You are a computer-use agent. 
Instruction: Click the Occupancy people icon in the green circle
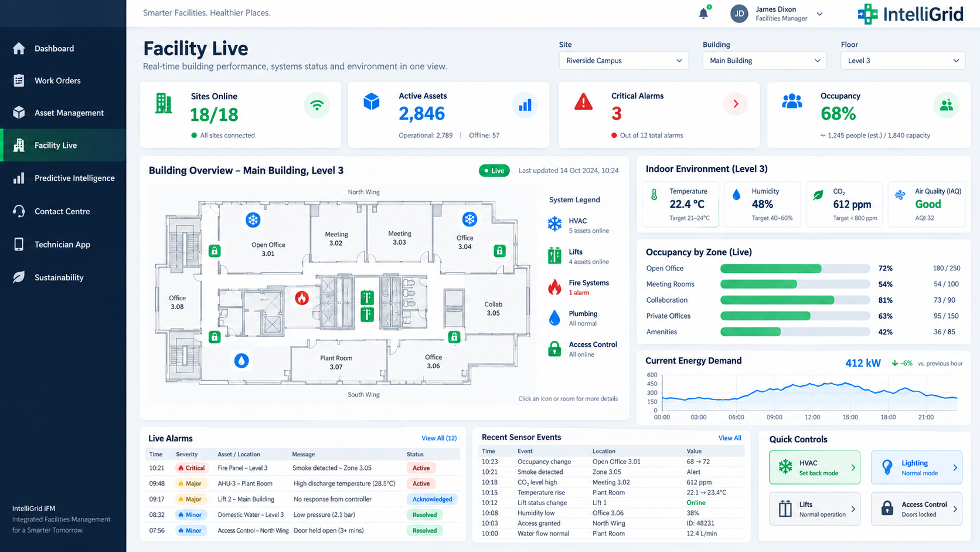(x=946, y=106)
